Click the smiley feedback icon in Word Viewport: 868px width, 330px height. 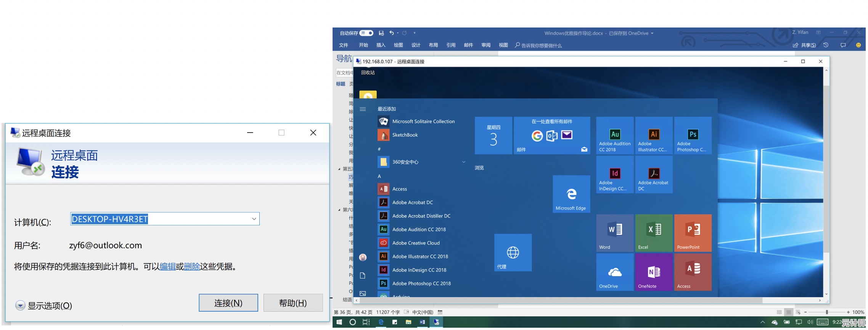click(858, 45)
